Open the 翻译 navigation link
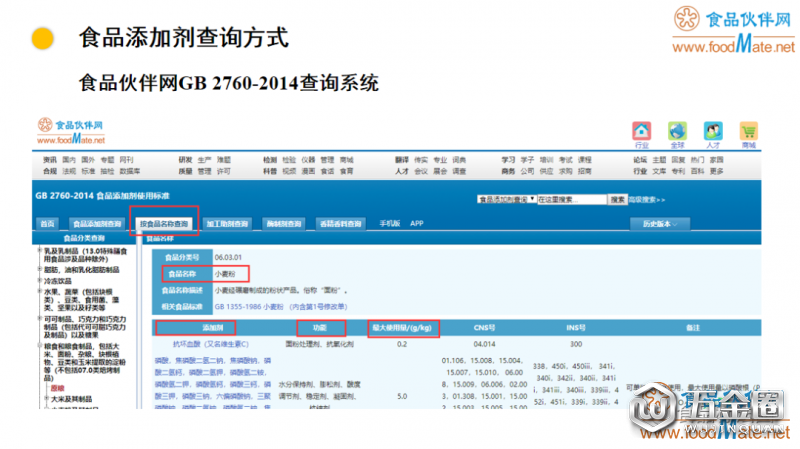The height and width of the screenshot is (449, 800). 402,160
